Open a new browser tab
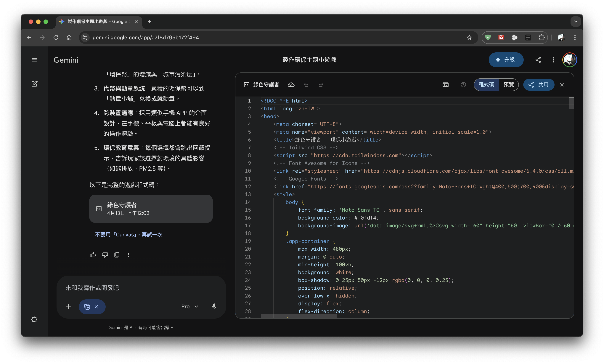 tap(149, 22)
